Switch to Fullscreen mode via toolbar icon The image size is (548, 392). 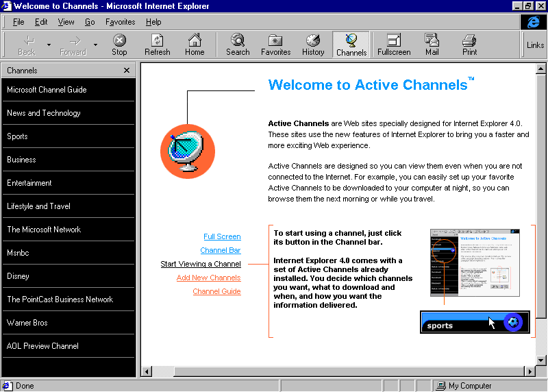(x=394, y=40)
